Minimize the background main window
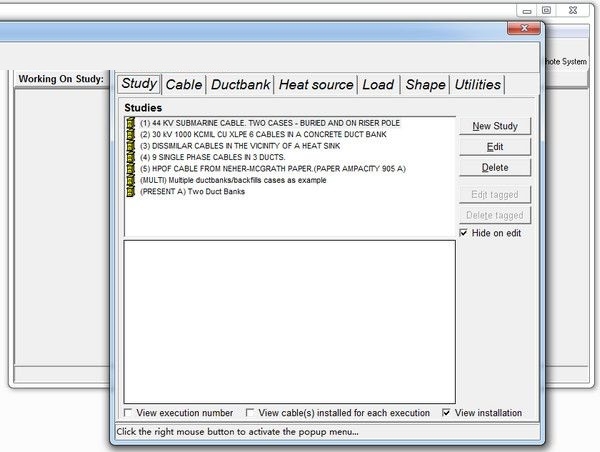The image size is (600, 452). (527, 11)
